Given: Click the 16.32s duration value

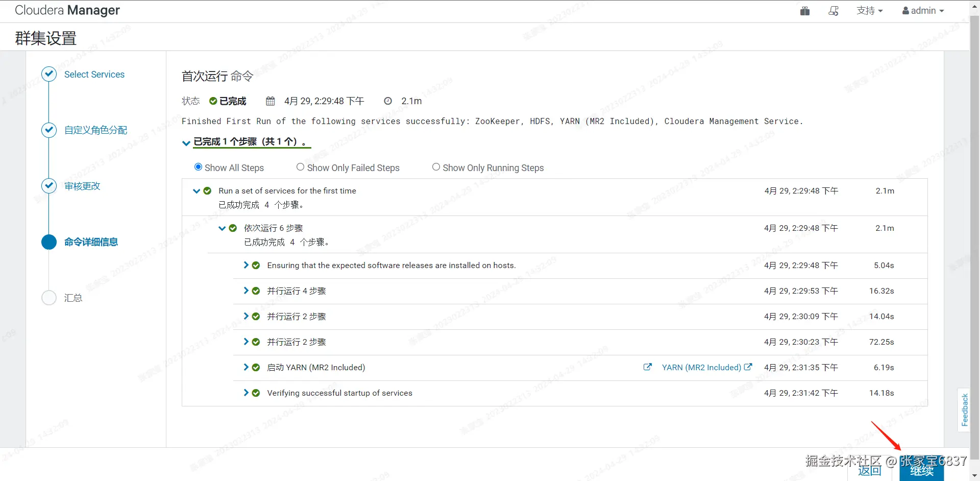Looking at the screenshot, I should click(881, 291).
